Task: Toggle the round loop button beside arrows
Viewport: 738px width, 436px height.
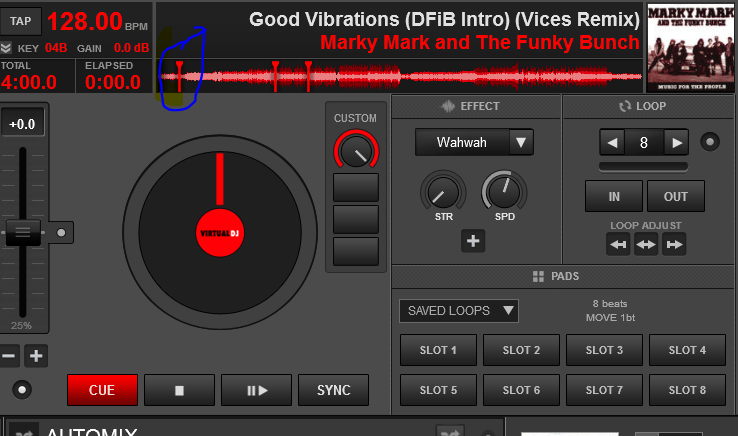Action: click(x=710, y=142)
